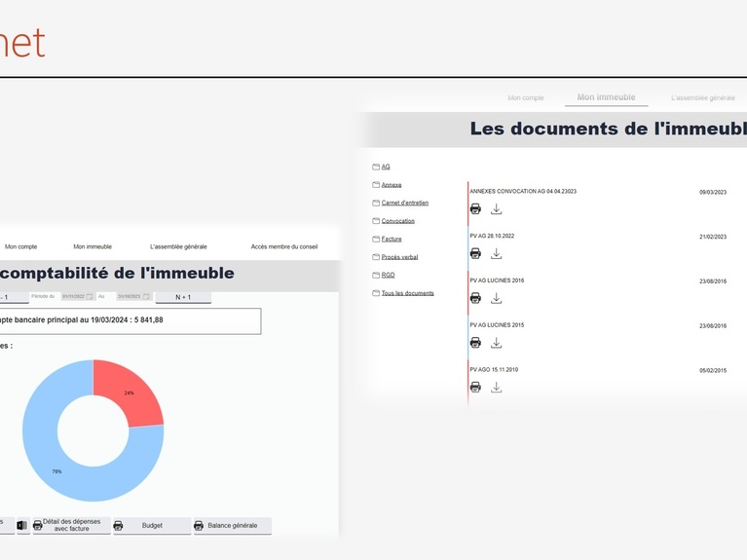Image resolution: width=747 pixels, height=560 pixels.
Task: Open L'assemblée générale in comptabilité window menu
Action: [x=178, y=246]
